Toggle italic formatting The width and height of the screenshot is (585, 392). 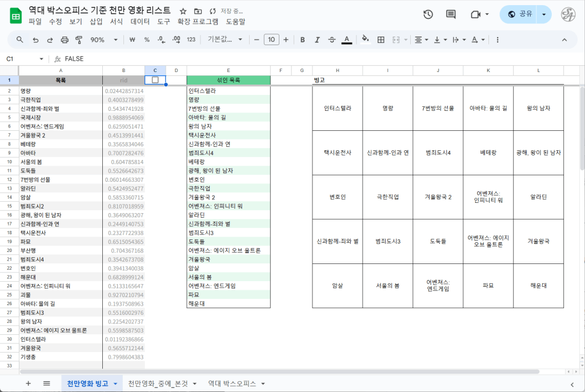point(317,40)
